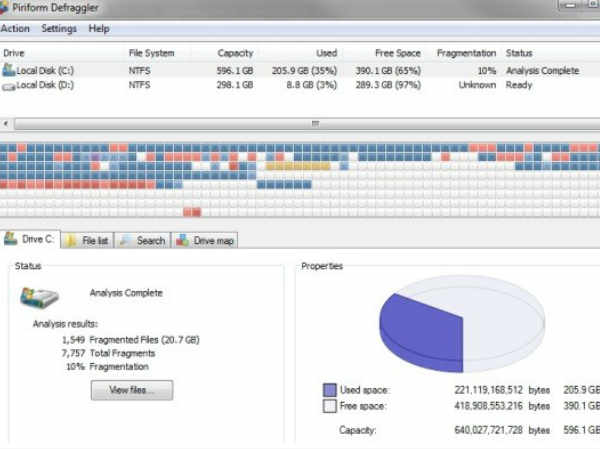Sort by Capacity column header
The image size is (600, 450).
235,53
